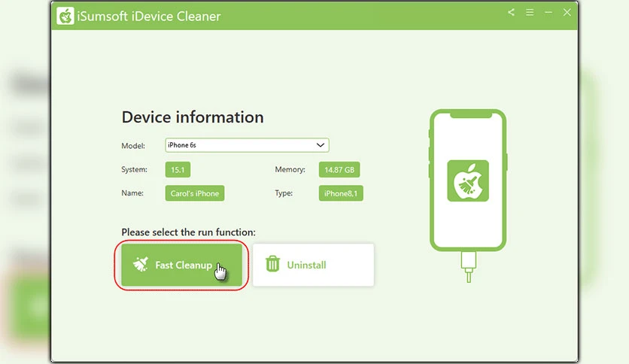Click the System: label

click(x=135, y=169)
